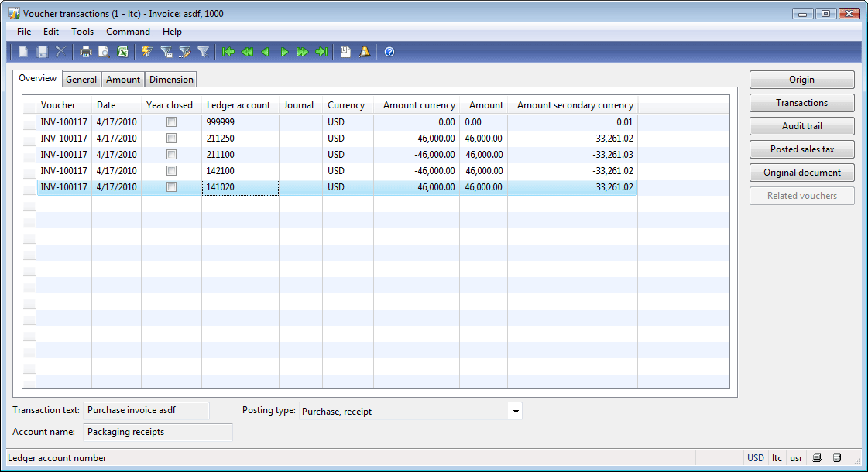This screenshot has height=472, width=868.
Task: Click the -33,261.03 secondary currency amount
Action: tap(612, 155)
